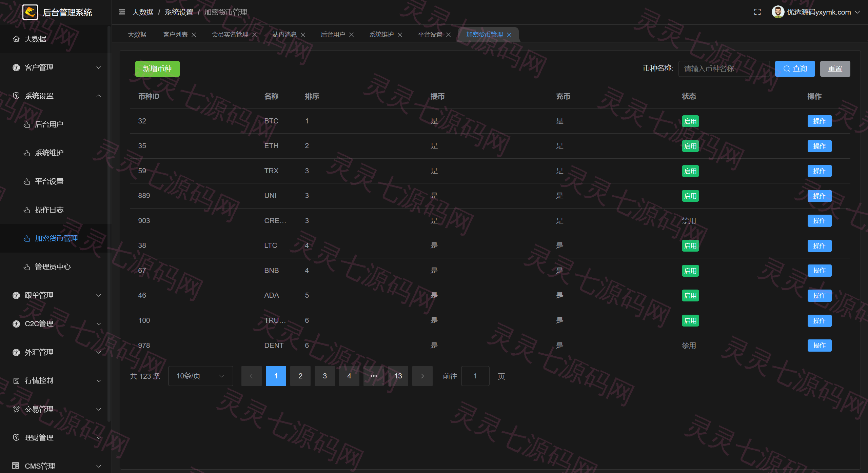Focus the 币种名称 input field

click(x=724, y=69)
